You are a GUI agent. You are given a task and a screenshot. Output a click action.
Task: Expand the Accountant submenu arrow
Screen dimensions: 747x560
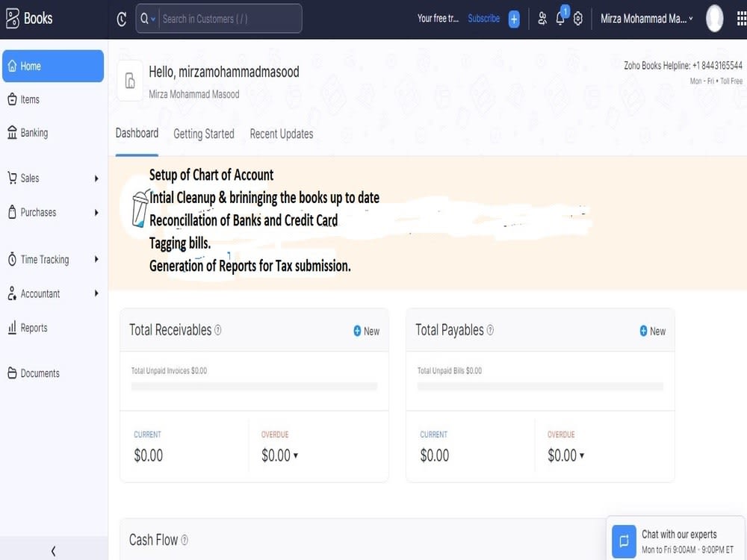tap(96, 293)
